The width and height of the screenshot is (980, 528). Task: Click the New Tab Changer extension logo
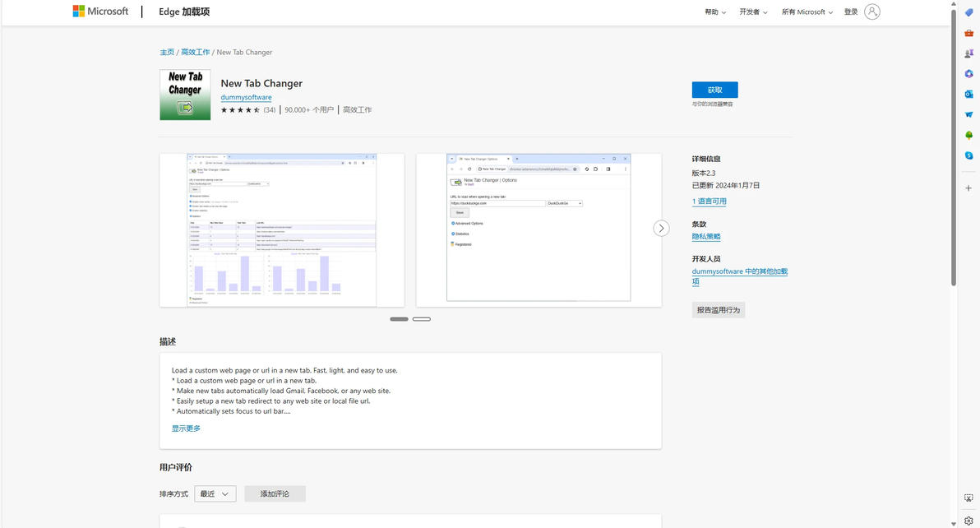[x=185, y=95]
